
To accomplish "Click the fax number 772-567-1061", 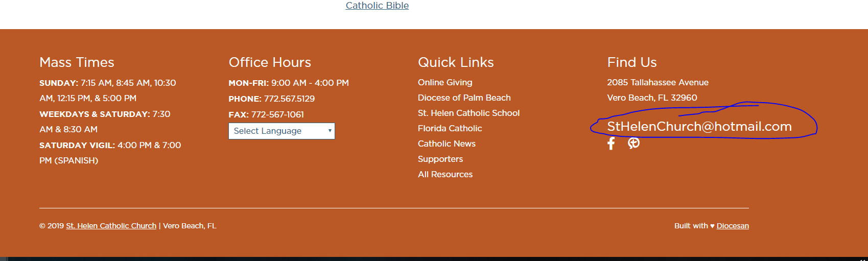I will pyautogui.click(x=277, y=114).
